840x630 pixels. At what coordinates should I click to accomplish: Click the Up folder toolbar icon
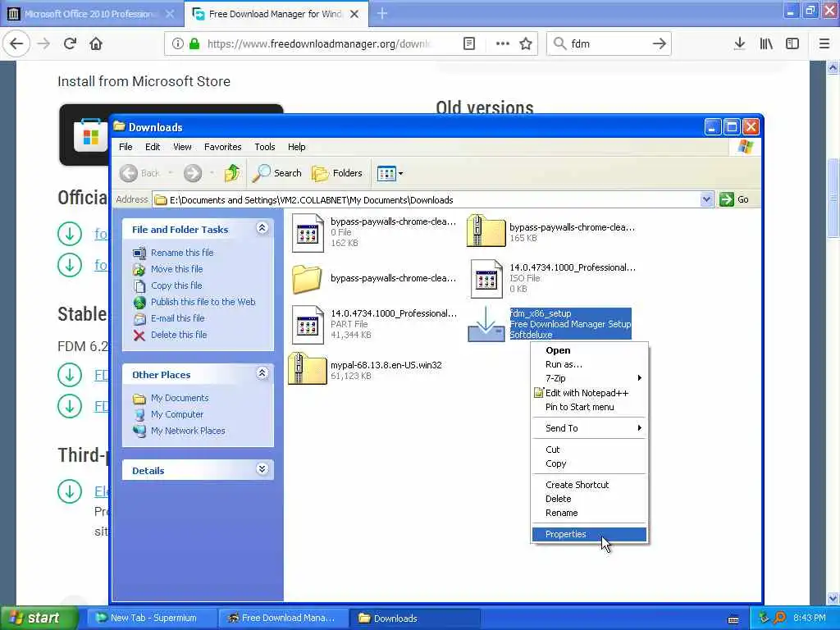coord(232,173)
